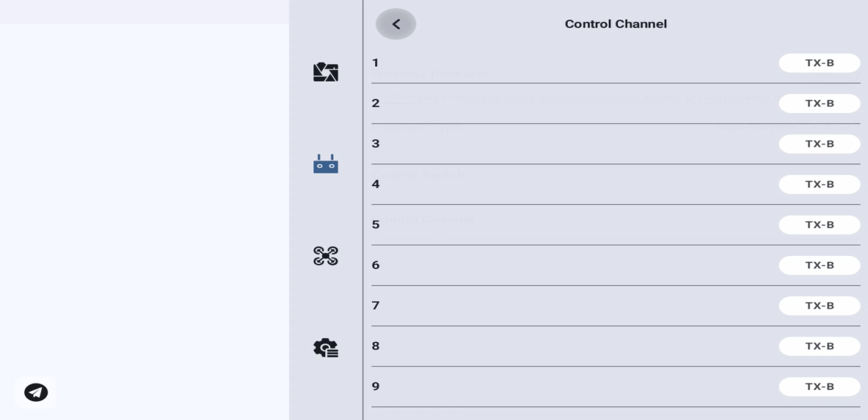Select channel row number 7

point(616,306)
